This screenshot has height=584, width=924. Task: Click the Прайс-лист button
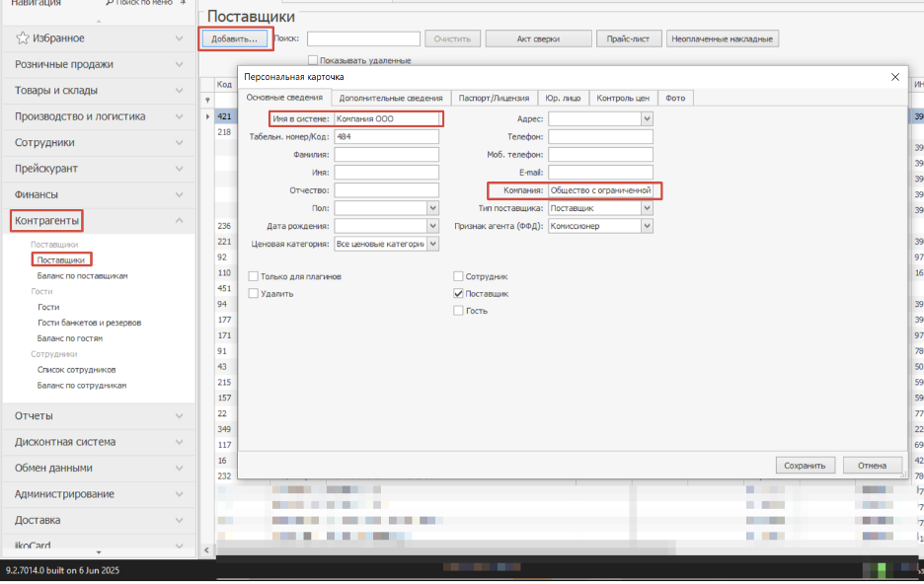[x=629, y=38]
